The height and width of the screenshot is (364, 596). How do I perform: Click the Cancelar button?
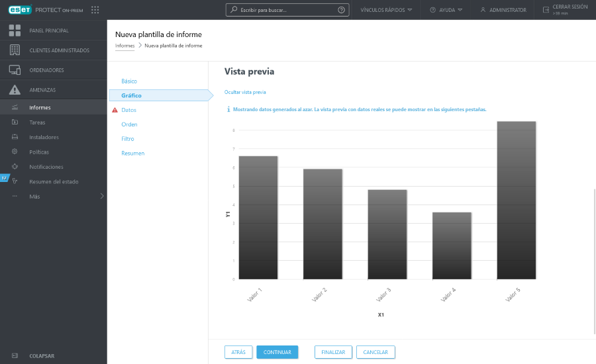[x=375, y=352]
